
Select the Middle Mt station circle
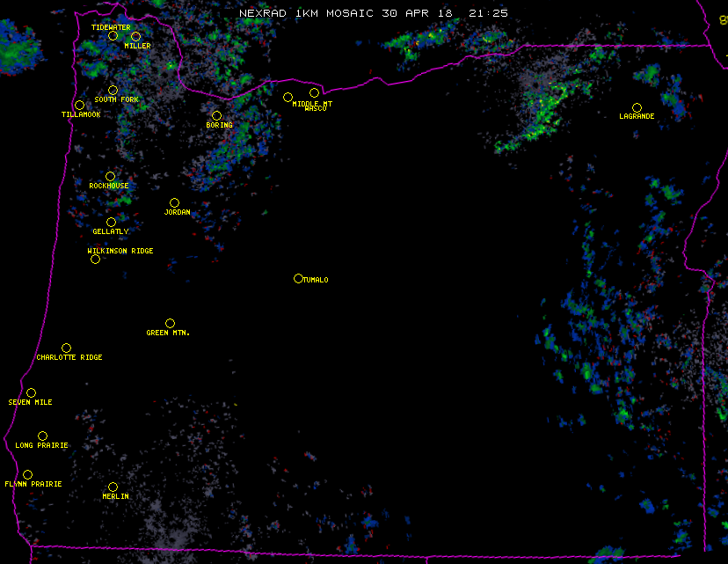point(288,98)
